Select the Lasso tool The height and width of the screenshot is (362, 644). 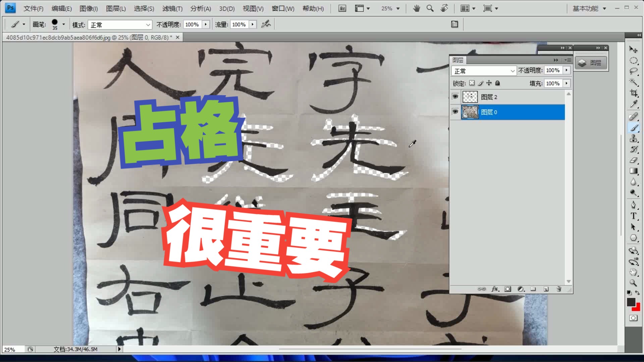[x=633, y=71]
